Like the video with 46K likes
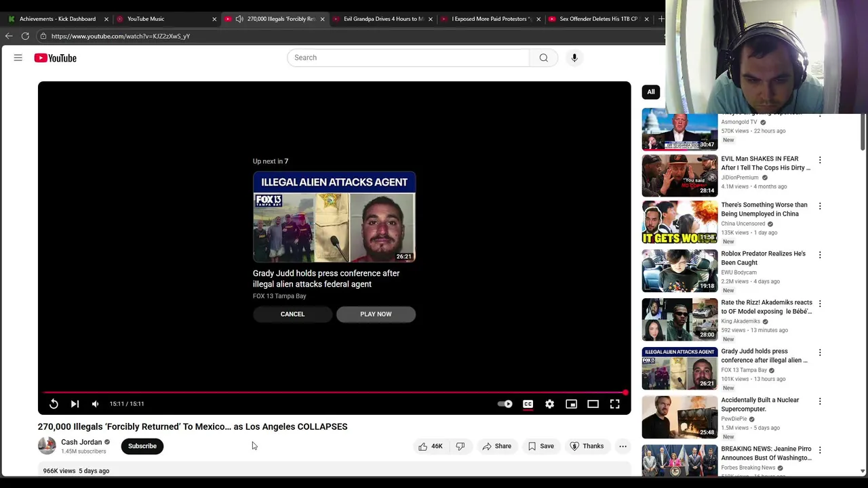Screen dimensions: 868x488 tap(430, 446)
